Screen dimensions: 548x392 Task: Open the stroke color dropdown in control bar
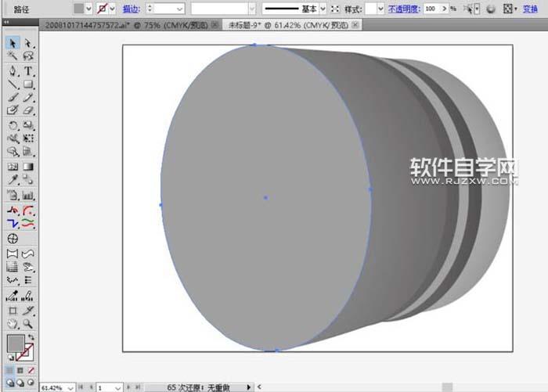pyautogui.click(x=112, y=9)
